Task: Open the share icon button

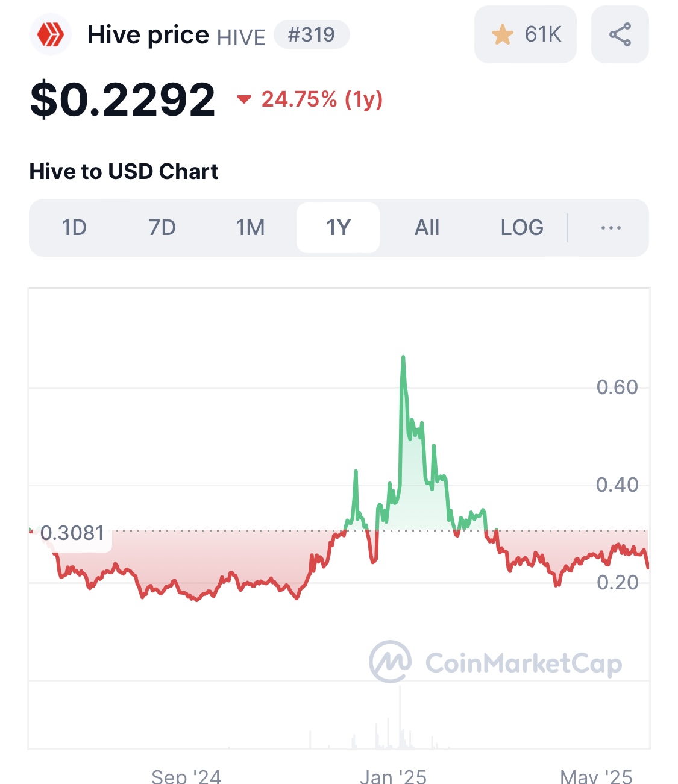Action: [620, 34]
